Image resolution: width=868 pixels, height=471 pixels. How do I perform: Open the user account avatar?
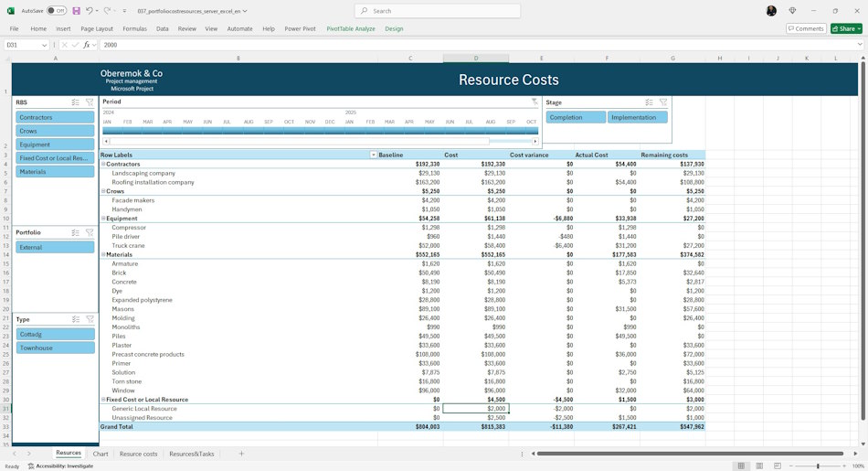(771, 11)
